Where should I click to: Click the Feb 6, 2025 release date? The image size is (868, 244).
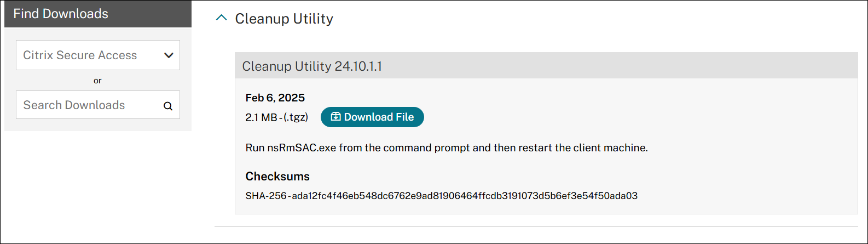pyautogui.click(x=275, y=98)
